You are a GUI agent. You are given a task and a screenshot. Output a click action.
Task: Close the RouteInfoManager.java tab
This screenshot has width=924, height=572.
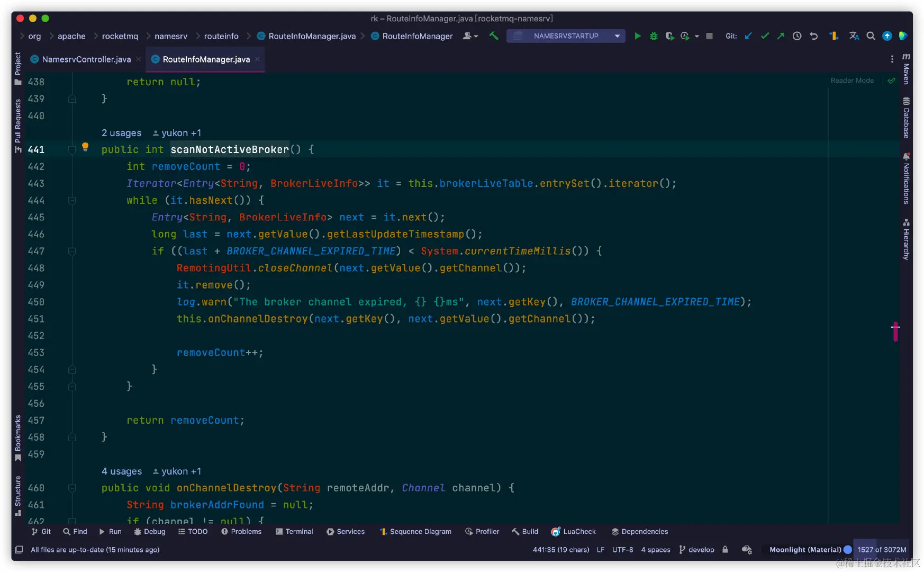pos(258,59)
